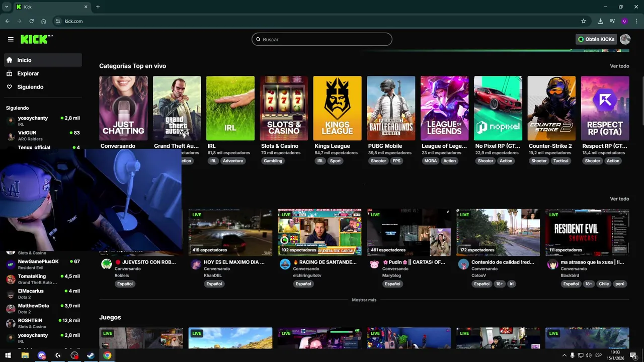This screenshot has width=644, height=362.
Task: Click the Windows Start button
Action: pyautogui.click(x=8, y=355)
